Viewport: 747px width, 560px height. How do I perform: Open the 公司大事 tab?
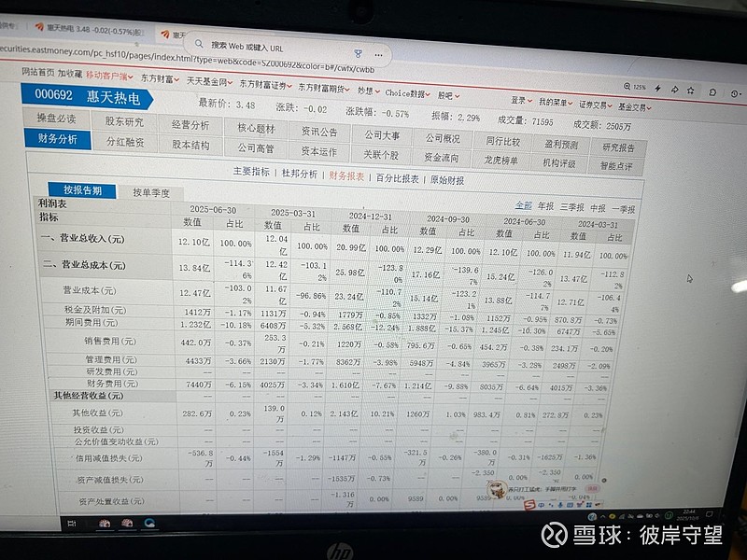pyautogui.click(x=382, y=135)
